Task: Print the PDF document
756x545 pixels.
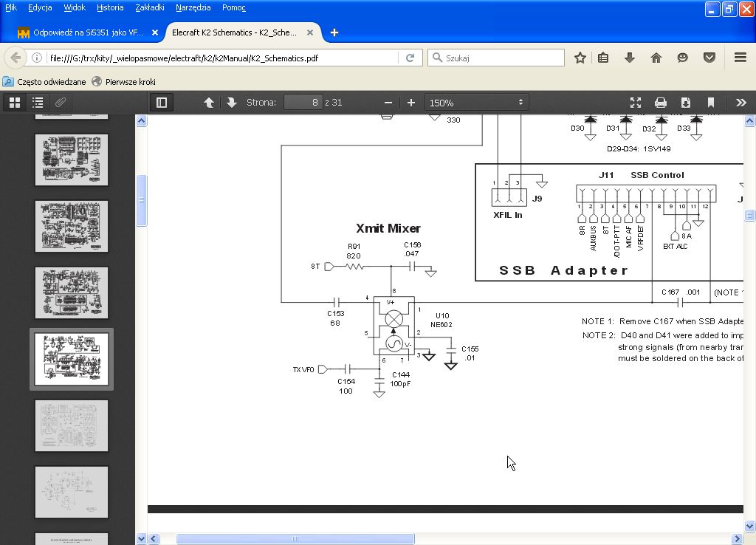Action: (661, 103)
